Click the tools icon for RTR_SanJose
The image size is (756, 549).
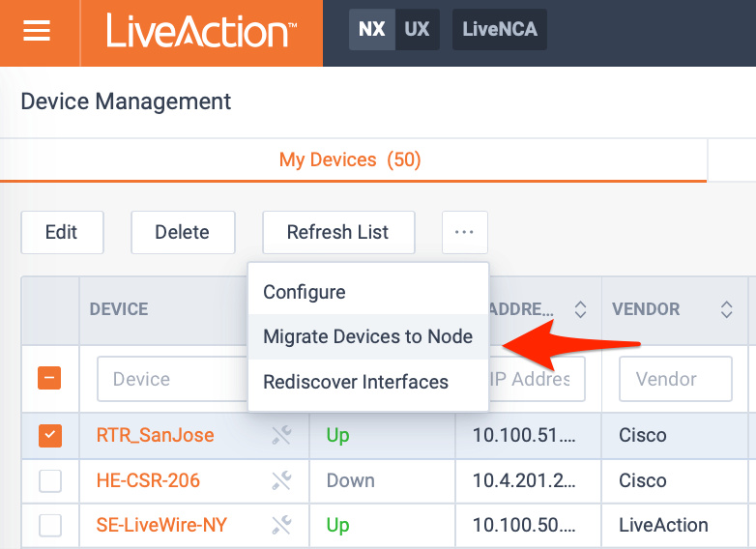[x=281, y=435]
